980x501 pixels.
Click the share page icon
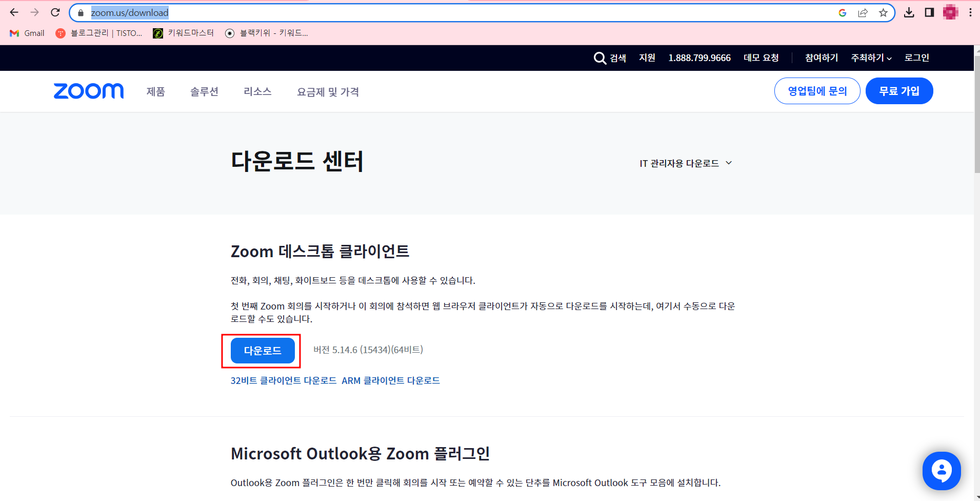pos(863,13)
